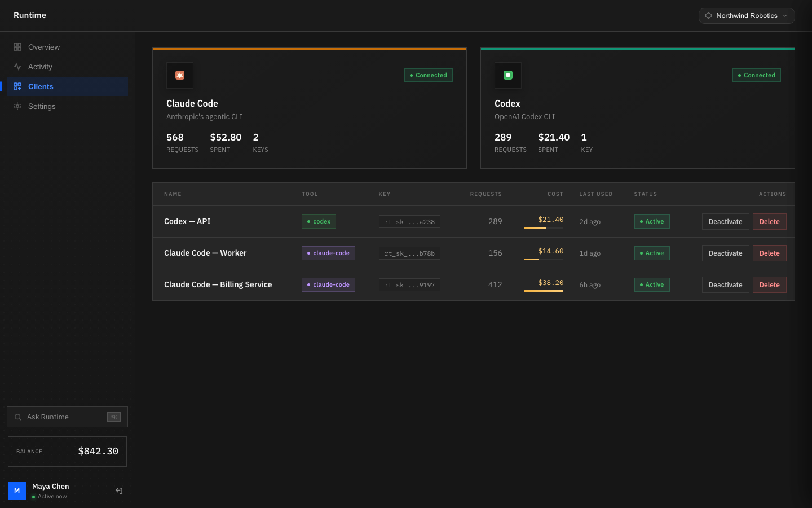The height and width of the screenshot is (508, 812).
Task: Click the 6h ago last used value
Action: click(590, 285)
